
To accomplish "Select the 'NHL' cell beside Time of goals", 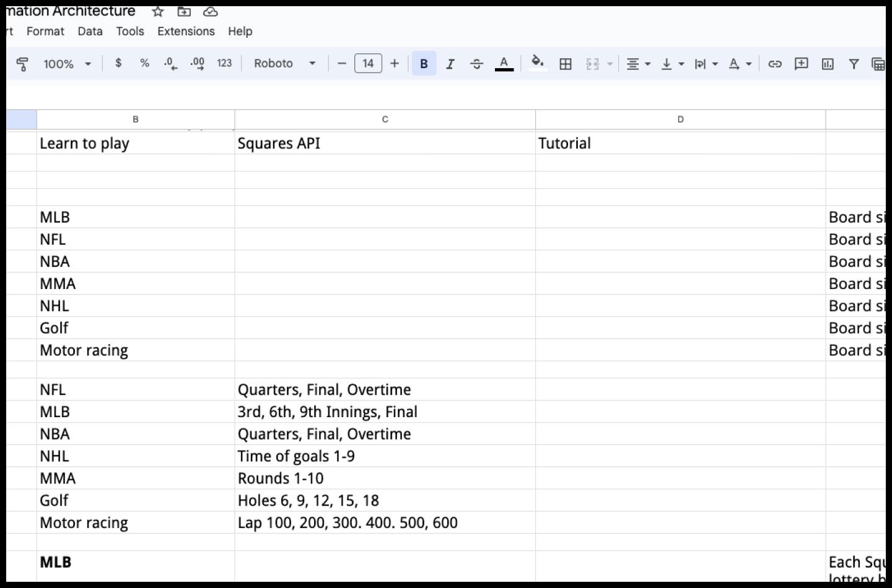I will pos(136,456).
